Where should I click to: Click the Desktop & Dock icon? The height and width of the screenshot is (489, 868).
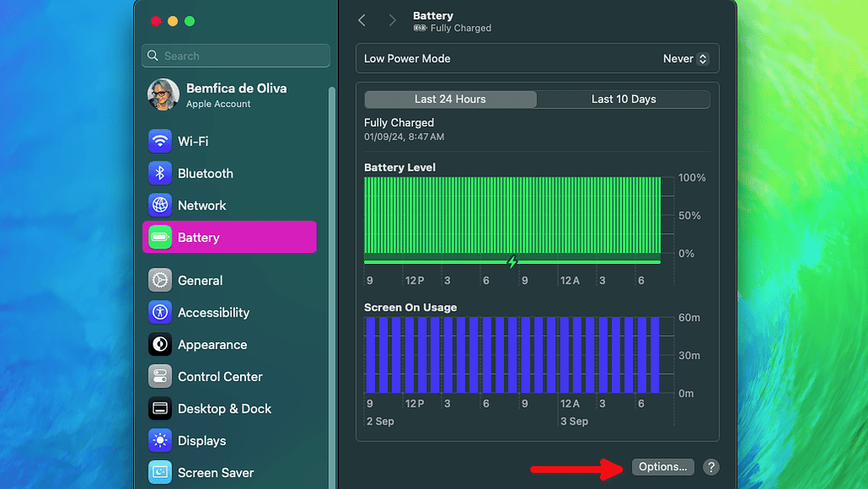click(x=160, y=409)
